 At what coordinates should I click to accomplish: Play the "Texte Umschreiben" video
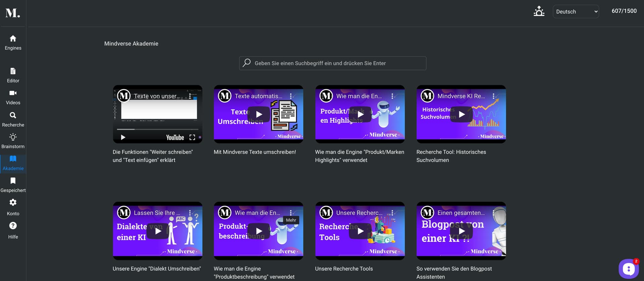259,114
